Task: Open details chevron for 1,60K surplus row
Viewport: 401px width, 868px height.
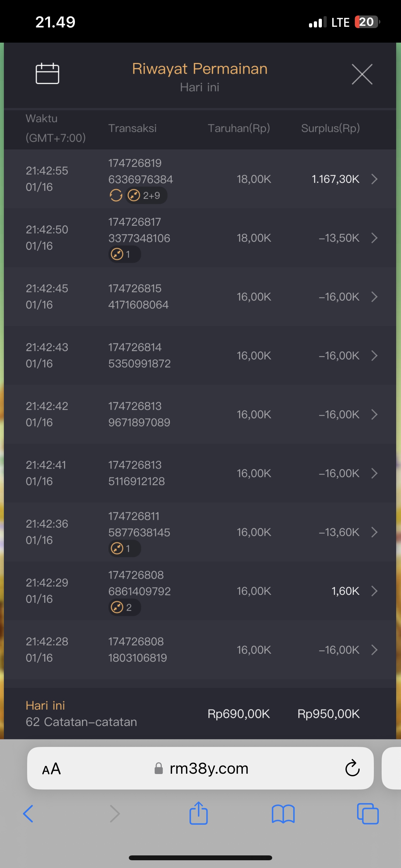Action: coord(374,591)
